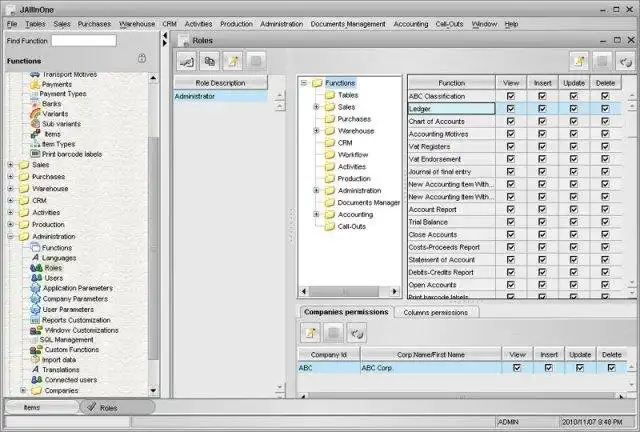This screenshot has width=640, height=432.
Task: Toggle Update checkbox for Chart of Accounts
Action: point(573,121)
